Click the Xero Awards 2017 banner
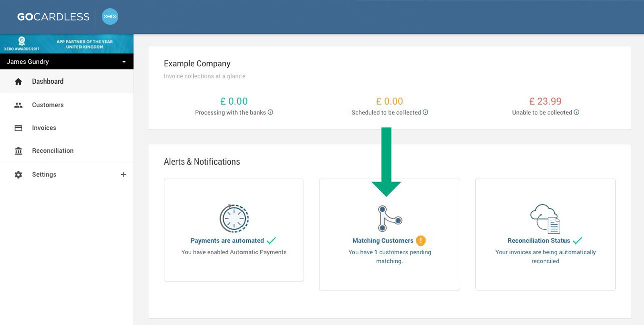The width and height of the screenshot is (644, 325). pos(67,44)
